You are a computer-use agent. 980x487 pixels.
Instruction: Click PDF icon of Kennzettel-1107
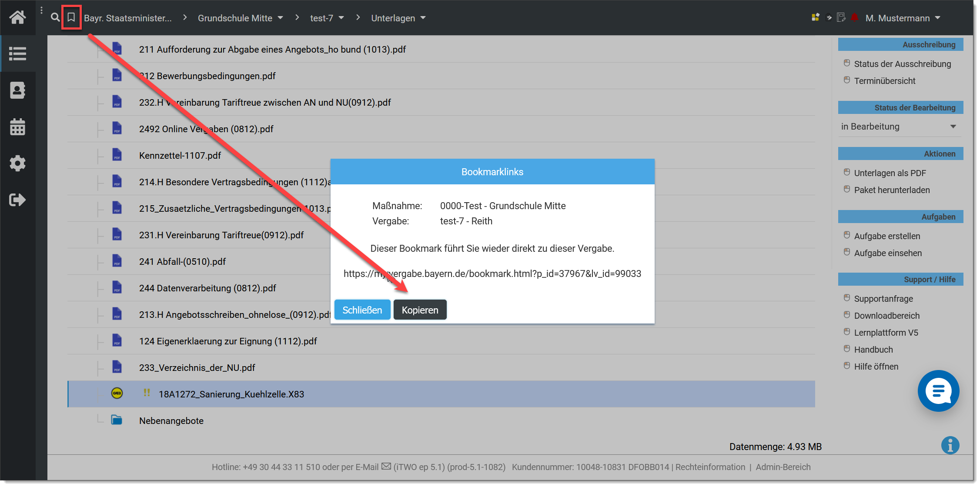tap(117, 154)
